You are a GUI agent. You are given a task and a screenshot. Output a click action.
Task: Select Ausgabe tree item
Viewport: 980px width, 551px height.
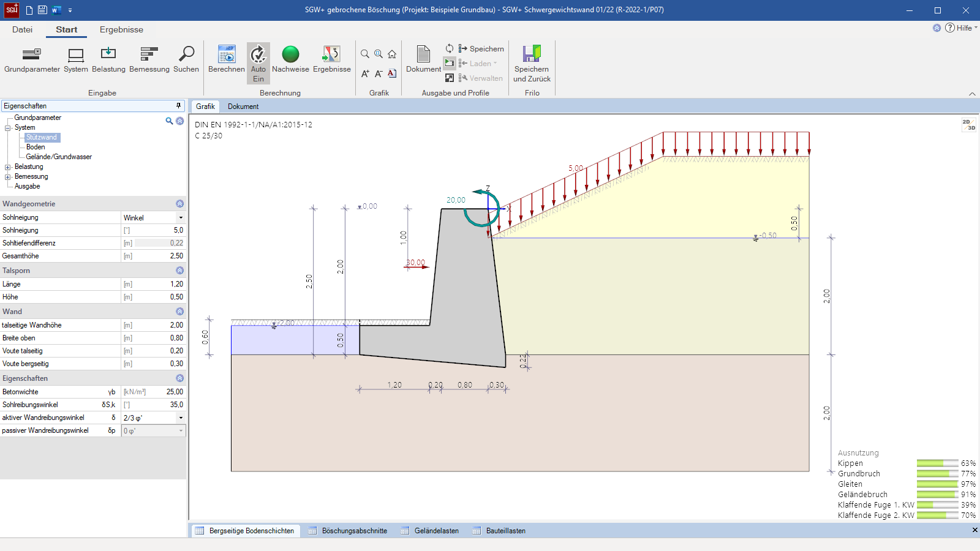[x=27, y=186]
